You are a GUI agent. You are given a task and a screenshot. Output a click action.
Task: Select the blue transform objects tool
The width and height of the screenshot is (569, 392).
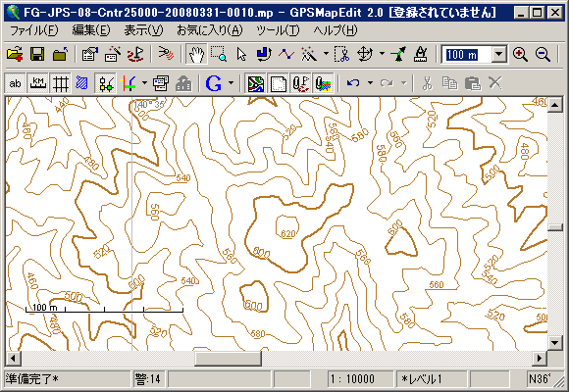coord(264,55)
